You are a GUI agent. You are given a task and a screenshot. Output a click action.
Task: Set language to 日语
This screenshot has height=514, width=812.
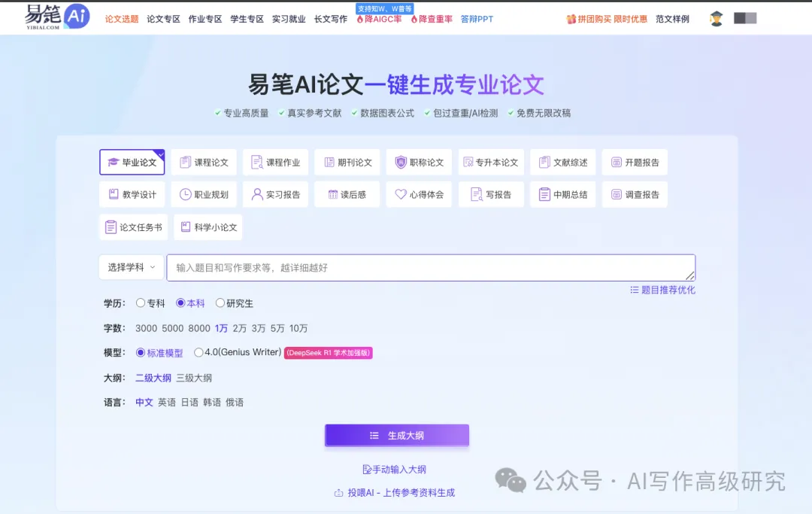click(x=189, y=402)
